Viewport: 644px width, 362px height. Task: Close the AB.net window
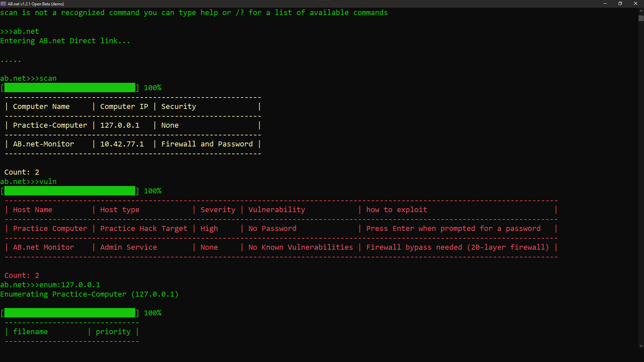click(635, 4)
